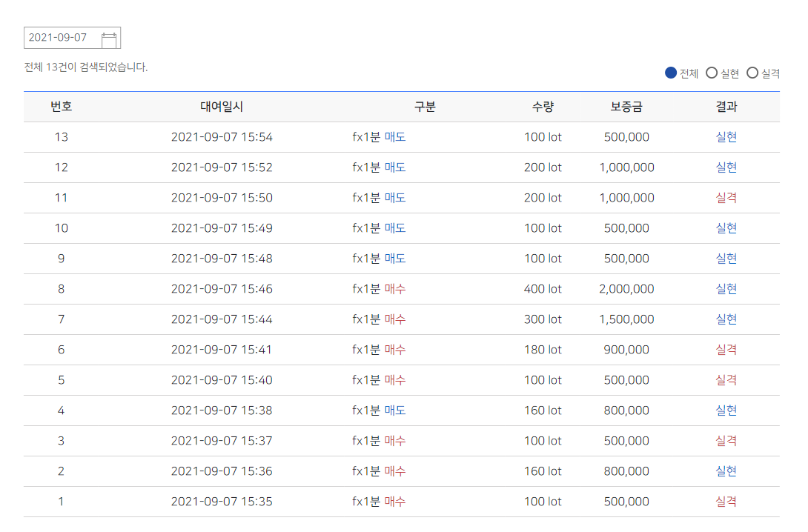Click 실격 result in row 1
The height and width of the screenshot is (532, 808).
click(x=726, y=502)
